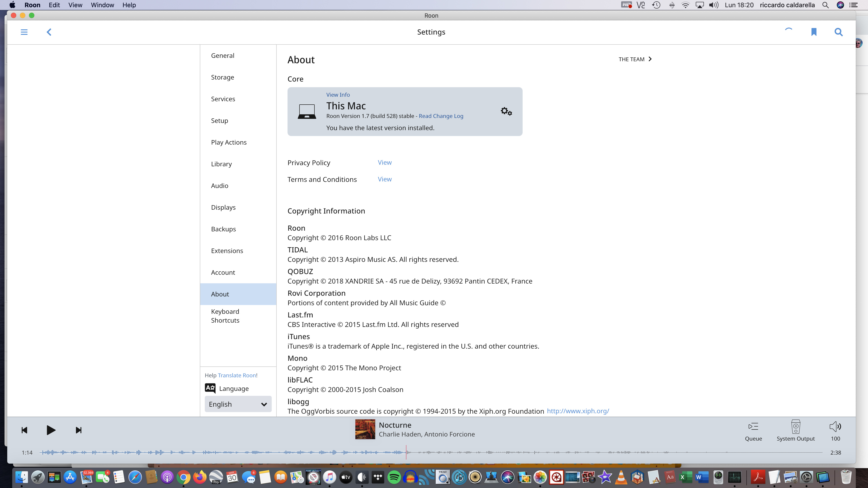868x488 pixels.
Task: Open the Roon application menu
Action: pyautogui.click(x=32, y=5)
